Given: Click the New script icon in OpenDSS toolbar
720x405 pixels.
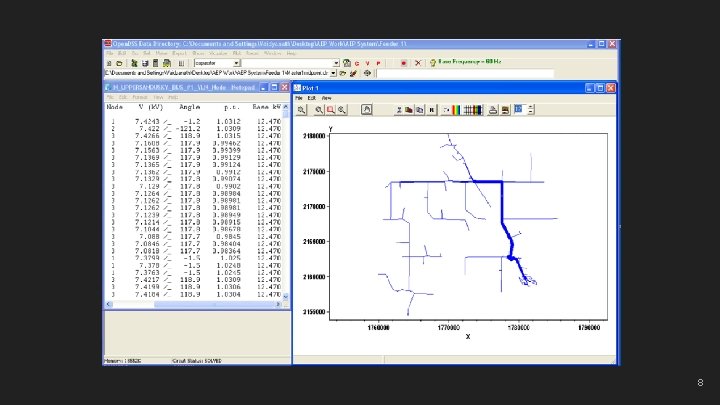Looking at the screenshot, I should pos(109,63).
